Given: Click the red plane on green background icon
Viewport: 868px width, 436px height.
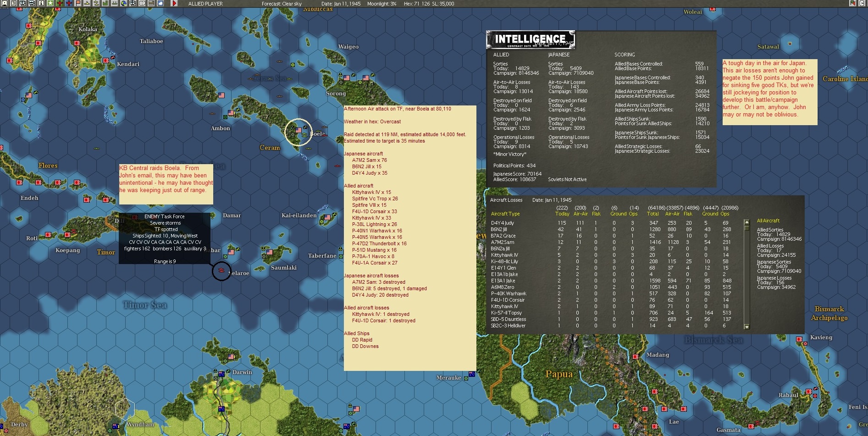Looking at the screenshot, I should pos(59,3).
